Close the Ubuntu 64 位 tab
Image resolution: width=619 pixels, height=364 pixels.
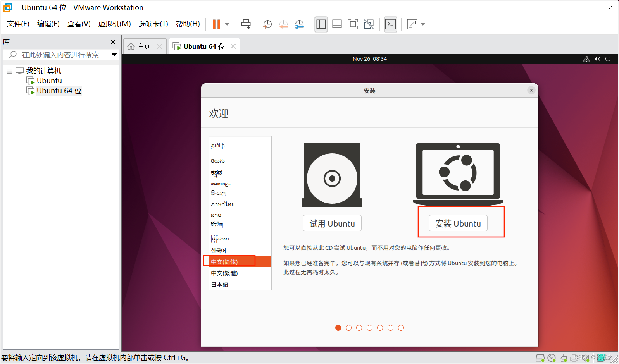[x=233, y=46]
